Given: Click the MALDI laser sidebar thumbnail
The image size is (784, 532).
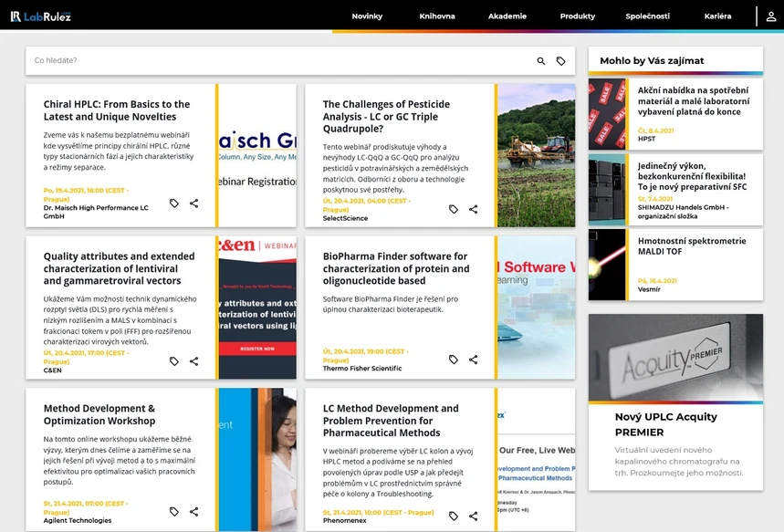Looking at the screenshot, I should tap(607, 265).
